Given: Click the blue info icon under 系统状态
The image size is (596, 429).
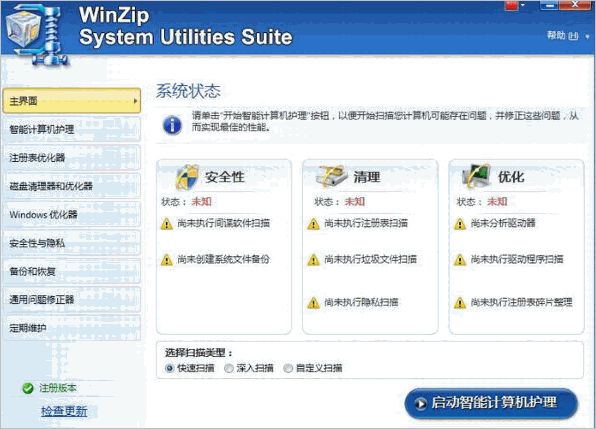Looking at the screenshot, I should point(172,125).
